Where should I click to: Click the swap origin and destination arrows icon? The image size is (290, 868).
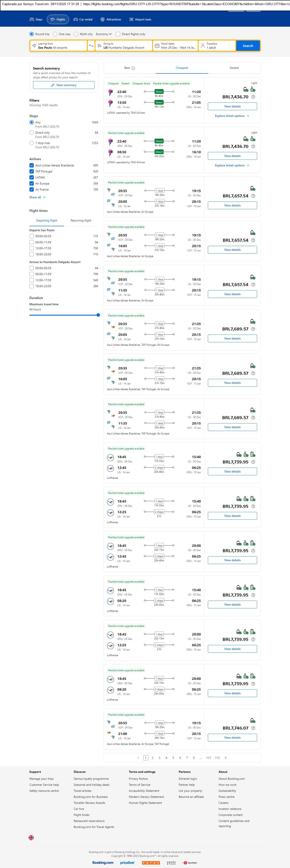(x=91, y=46)
